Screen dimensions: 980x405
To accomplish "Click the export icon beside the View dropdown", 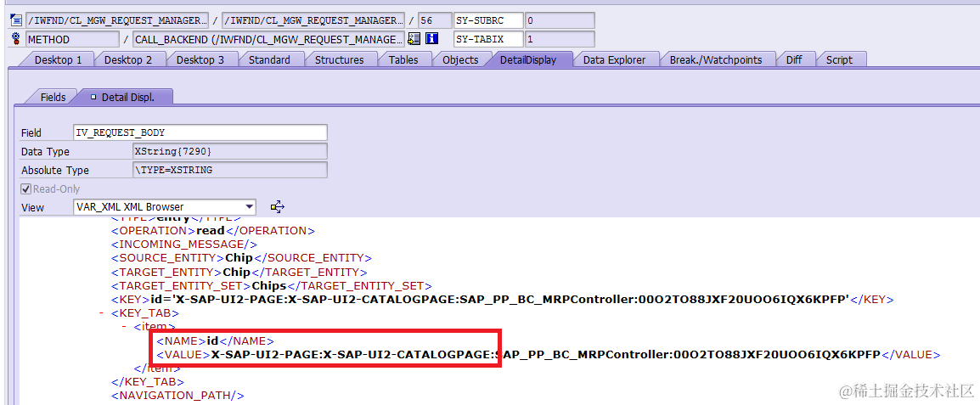I will (278, 207).
